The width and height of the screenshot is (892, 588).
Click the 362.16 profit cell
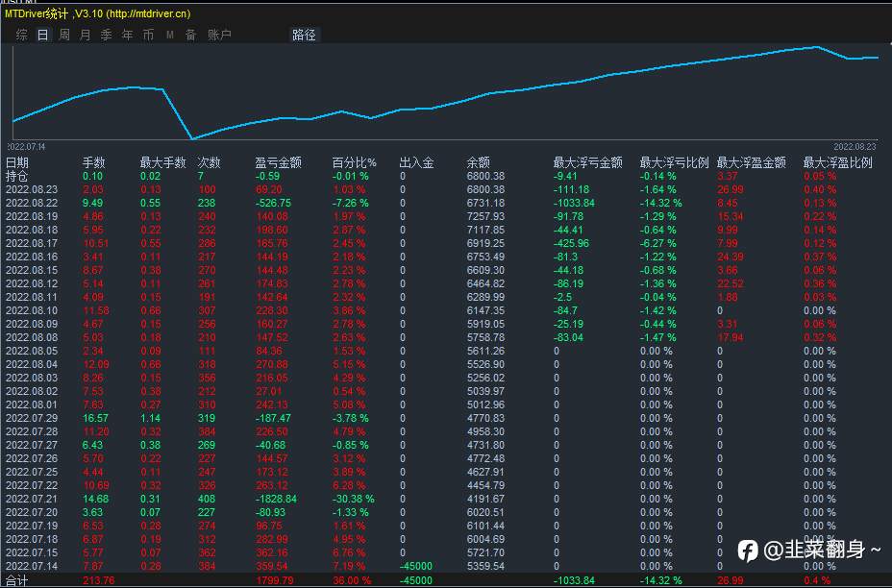[272, 552]
